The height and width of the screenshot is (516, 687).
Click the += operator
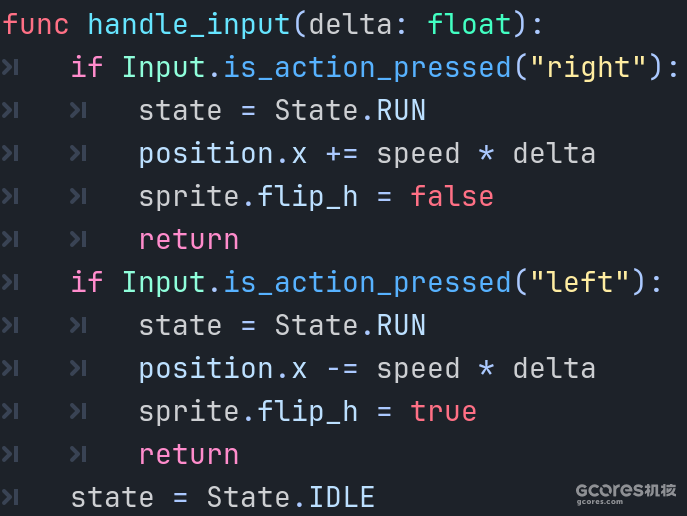tap(341, 154)
